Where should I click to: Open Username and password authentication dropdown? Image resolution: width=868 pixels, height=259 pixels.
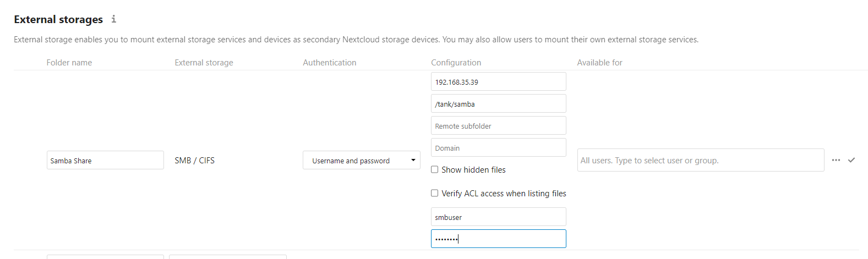(362, 160)
